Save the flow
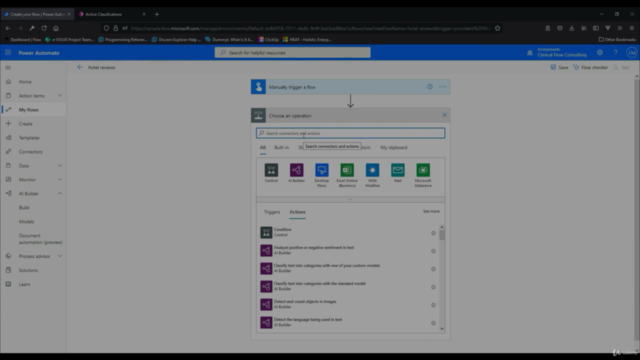640x360 pixels. point(559,67)
